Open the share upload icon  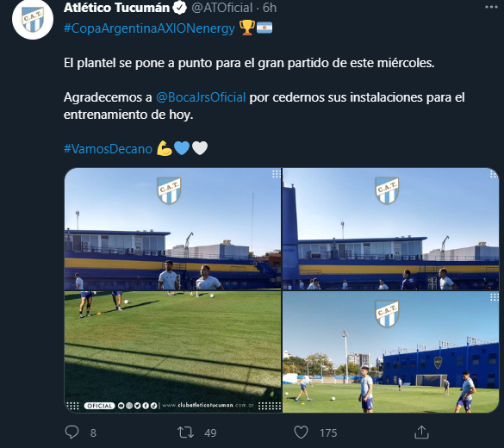point(421,432)
